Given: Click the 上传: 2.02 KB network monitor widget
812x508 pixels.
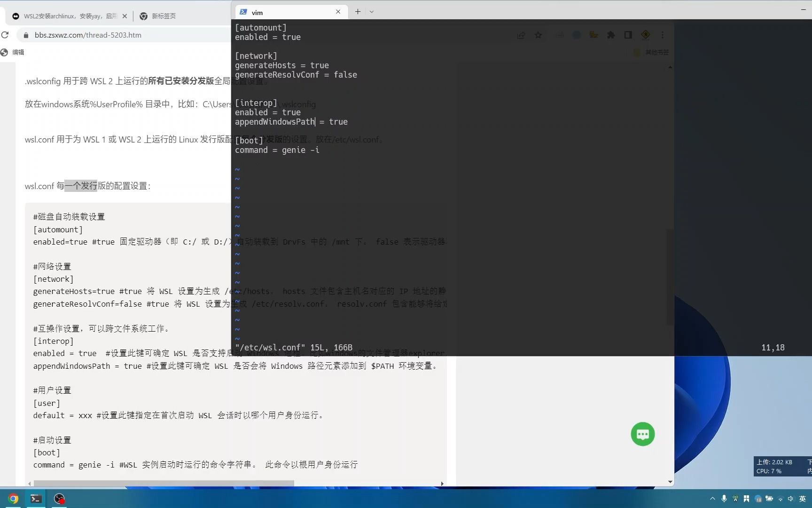Looking at the screenshot, I should coord(774,462).
